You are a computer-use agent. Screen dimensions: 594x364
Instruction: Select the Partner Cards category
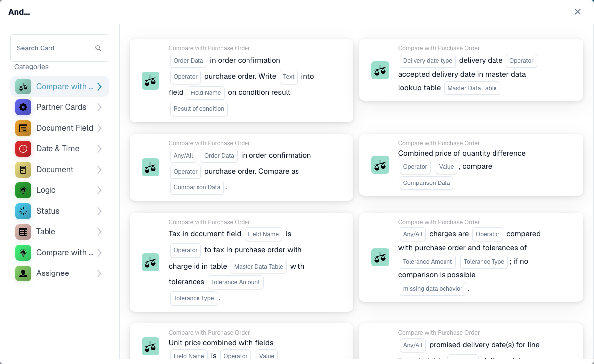click(x=60, y=107)
